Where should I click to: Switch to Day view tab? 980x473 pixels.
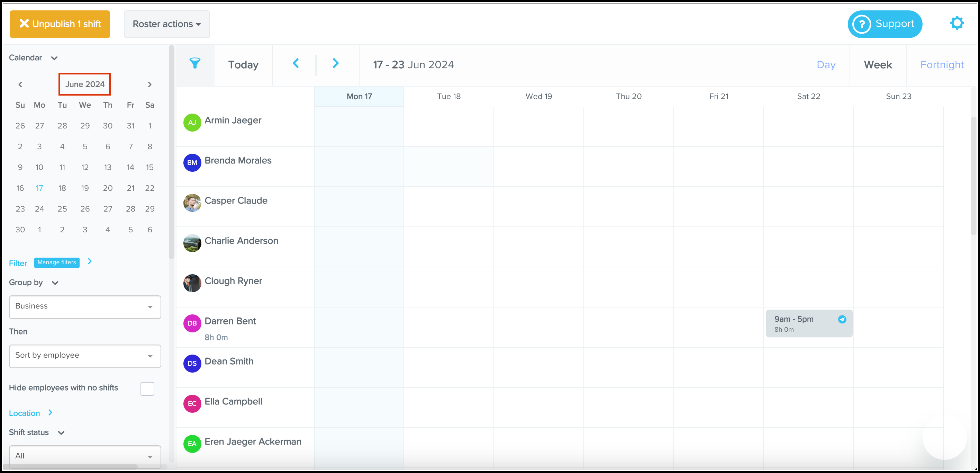point(826,65)
